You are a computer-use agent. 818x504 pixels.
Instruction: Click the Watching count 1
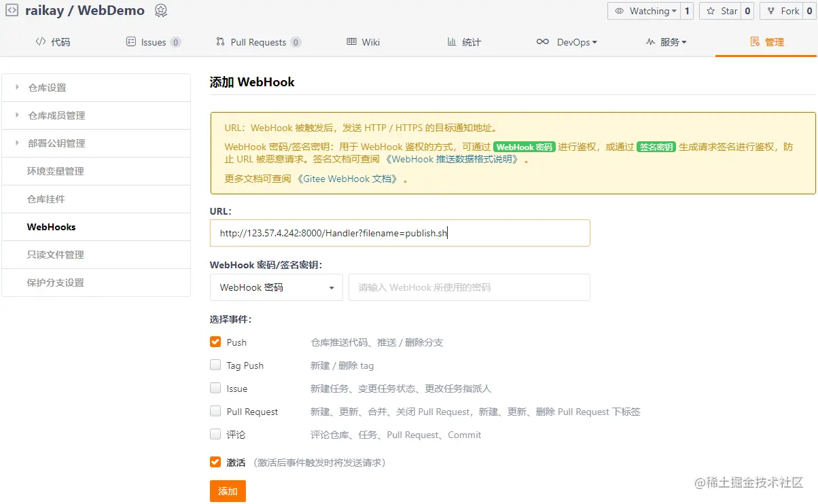687,11
